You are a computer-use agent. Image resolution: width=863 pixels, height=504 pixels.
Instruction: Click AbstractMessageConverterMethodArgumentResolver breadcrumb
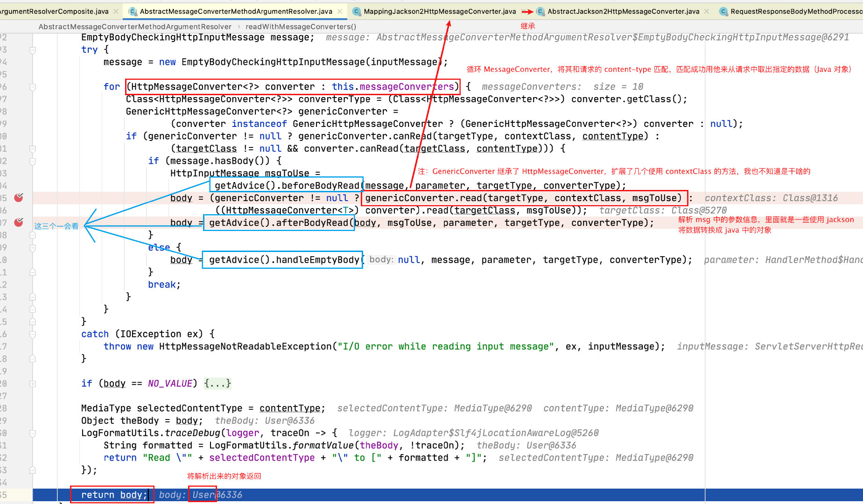point(135,27)
